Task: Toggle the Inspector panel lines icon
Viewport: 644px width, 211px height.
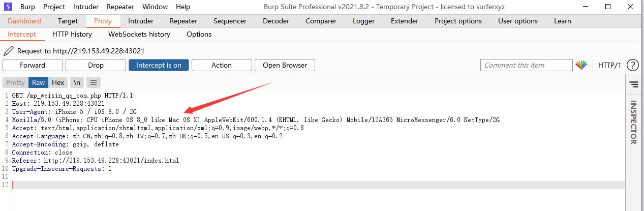Action: point(633,84)
